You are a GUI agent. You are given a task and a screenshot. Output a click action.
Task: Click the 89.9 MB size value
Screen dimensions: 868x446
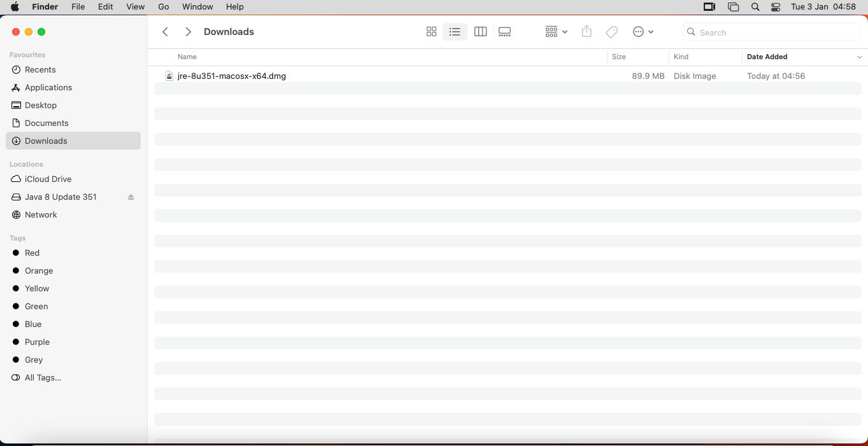[648, 76]
